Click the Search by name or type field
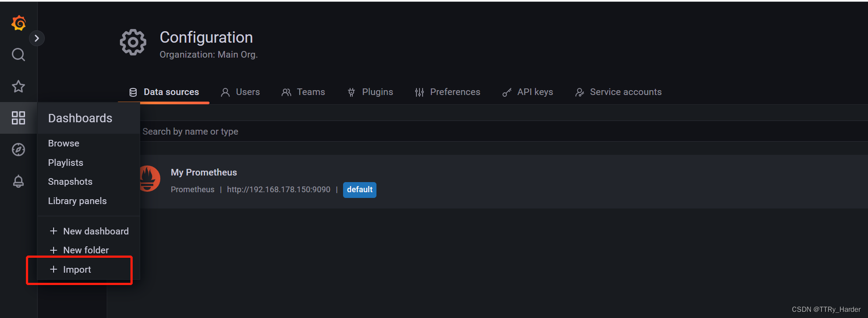Viewport: 868px width, 318px height. pos(504,132)
